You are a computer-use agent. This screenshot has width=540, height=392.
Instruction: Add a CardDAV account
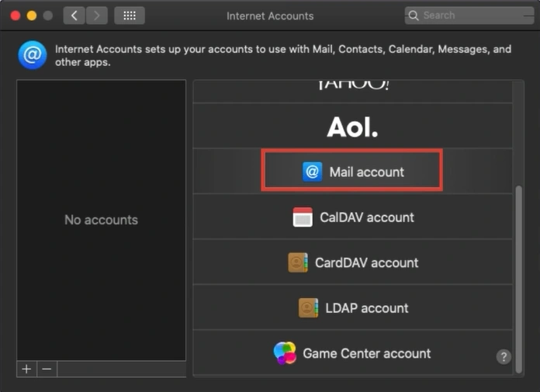352,262
